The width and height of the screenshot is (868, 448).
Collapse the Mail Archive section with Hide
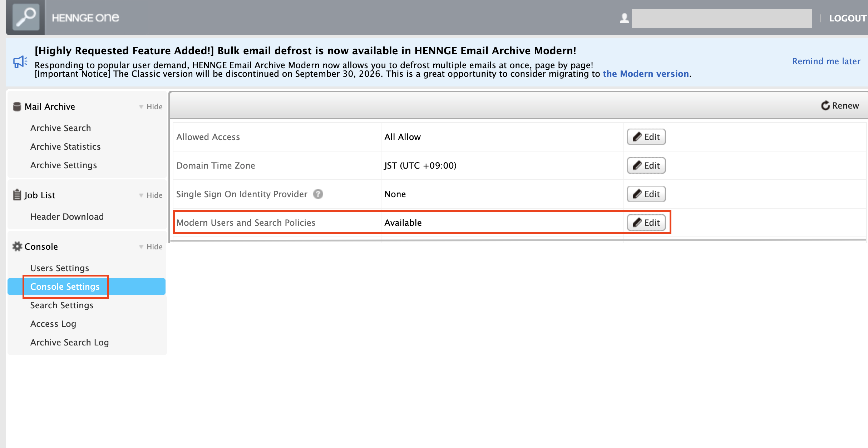tap(151, 106)
